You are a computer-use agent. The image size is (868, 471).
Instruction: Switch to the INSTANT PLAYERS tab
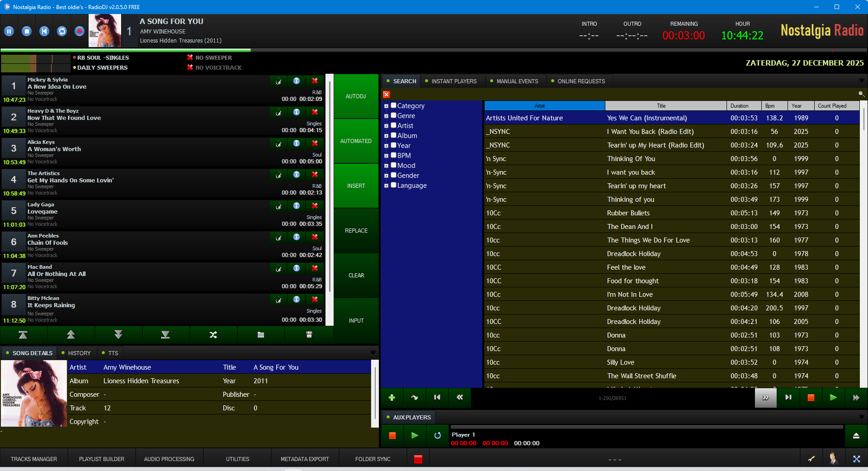click(453, 81)
